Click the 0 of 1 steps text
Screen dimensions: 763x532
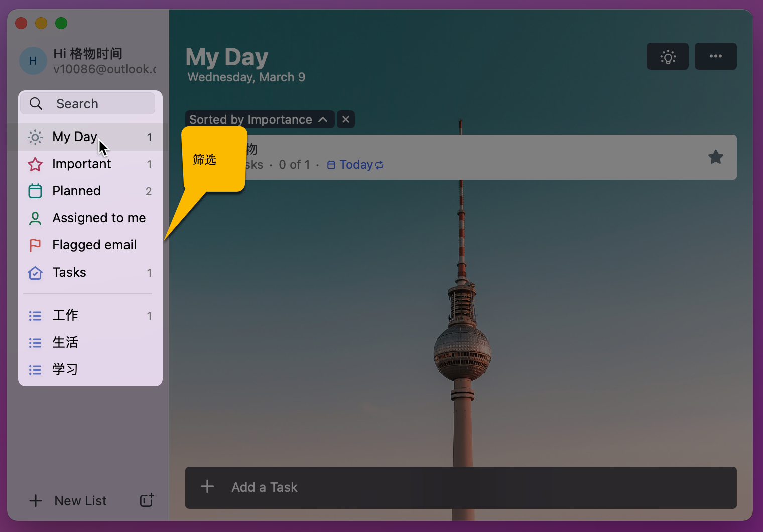pyautogui.click(x=295, y=165)
